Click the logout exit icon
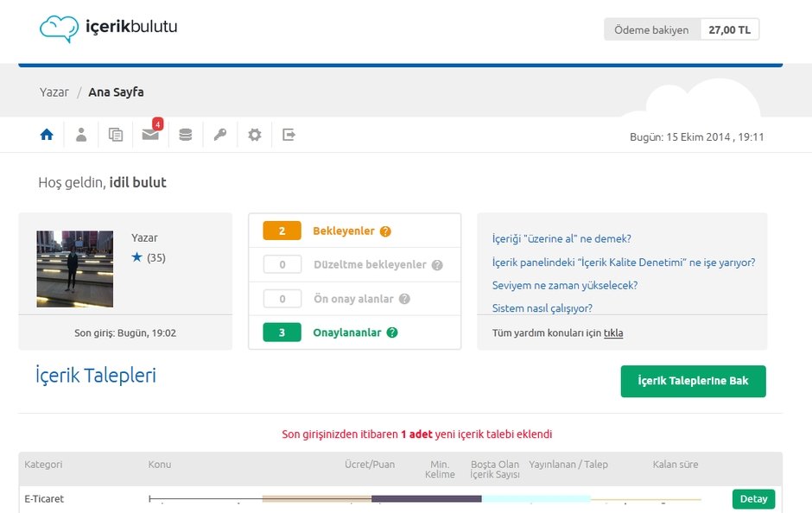Viewport: 812px width, 513px height. [289, 135]
